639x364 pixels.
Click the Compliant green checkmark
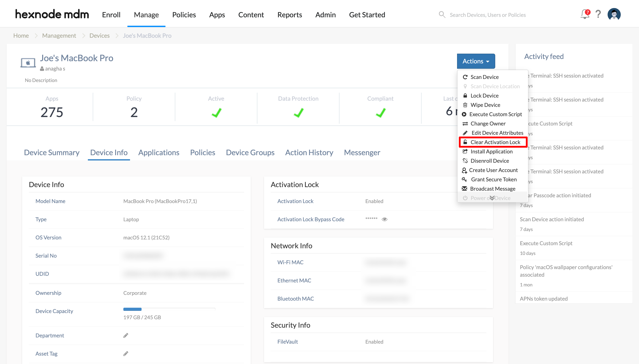pyautogui.click(x=380, y=113)
